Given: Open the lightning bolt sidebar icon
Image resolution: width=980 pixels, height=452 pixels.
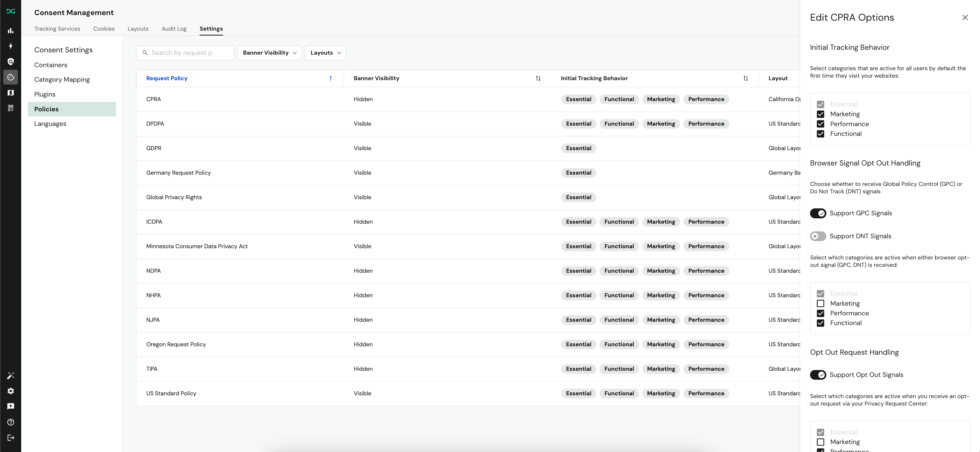Looking at the screenshot, I should [11, 46].
